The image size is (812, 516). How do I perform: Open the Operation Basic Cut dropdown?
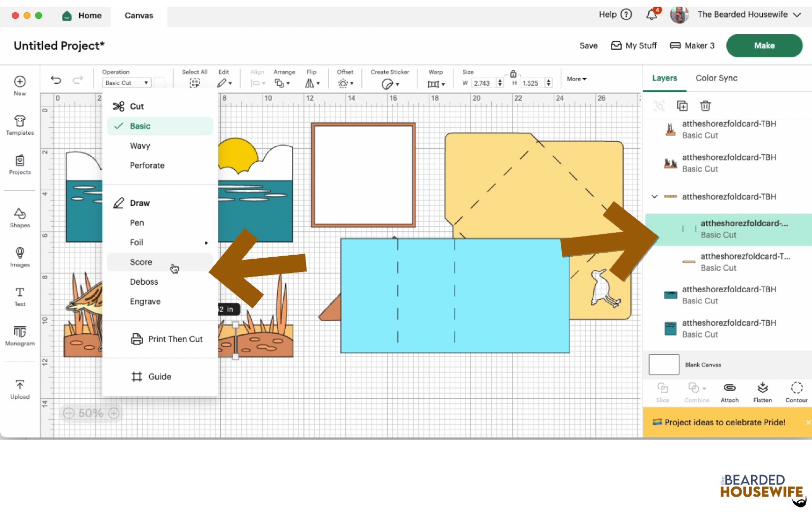click(127, 83)
